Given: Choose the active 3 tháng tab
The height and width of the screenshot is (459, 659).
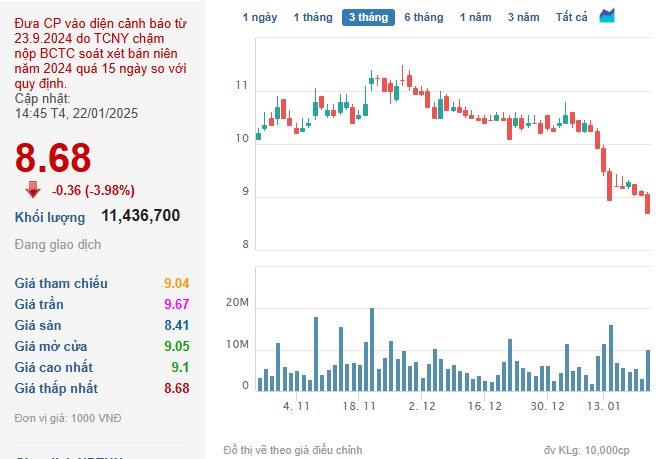Looking at the screenshot, I should [x=368, y=17].
